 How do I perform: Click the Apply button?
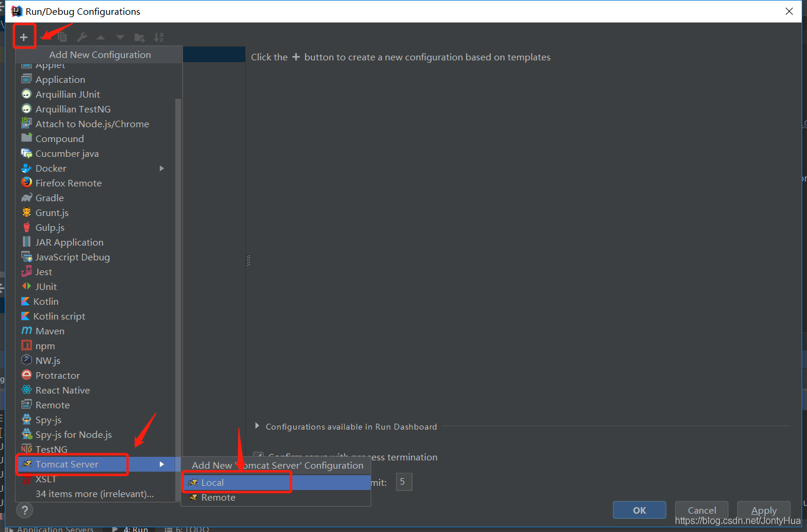763,510
